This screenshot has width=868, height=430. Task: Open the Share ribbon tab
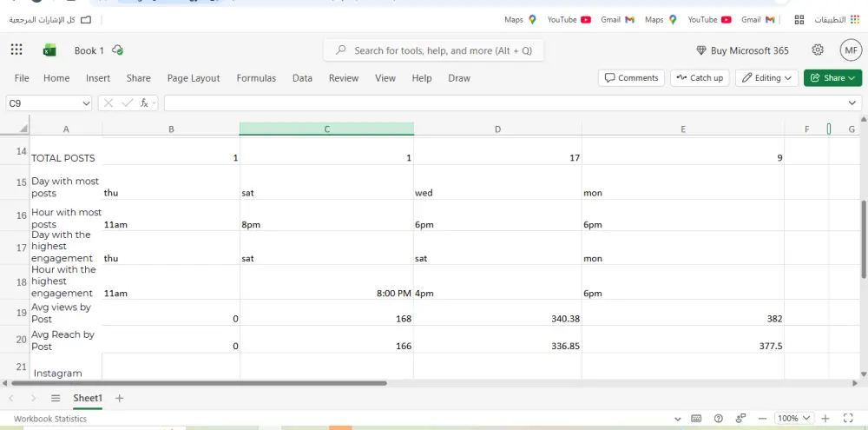tap(138, 78)
